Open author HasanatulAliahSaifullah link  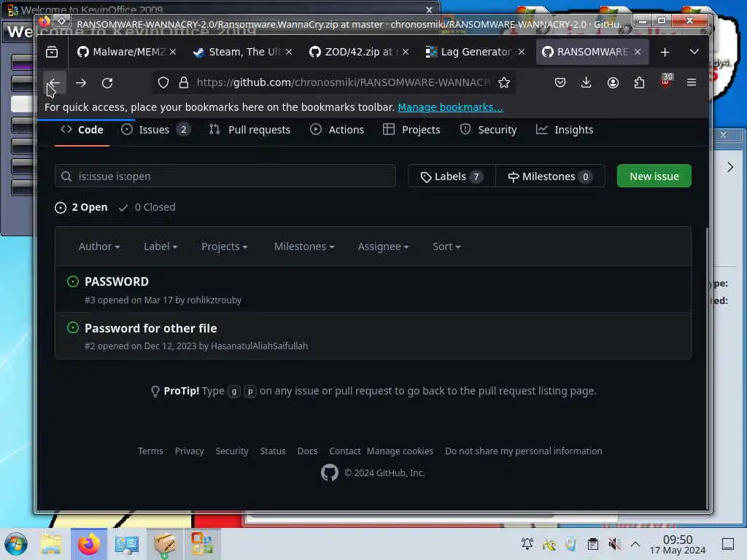coord(259,346)
